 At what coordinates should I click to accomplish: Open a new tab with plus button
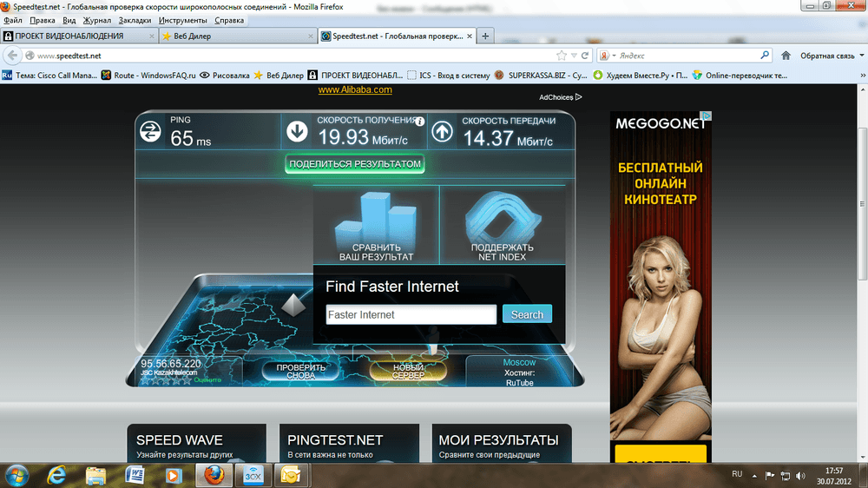(x=485, y=36)
